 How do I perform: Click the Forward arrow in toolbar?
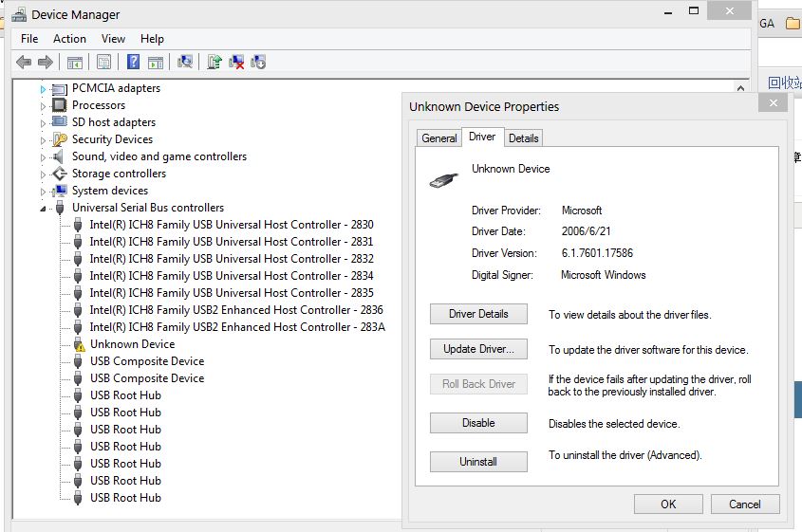tap(45, 63)
